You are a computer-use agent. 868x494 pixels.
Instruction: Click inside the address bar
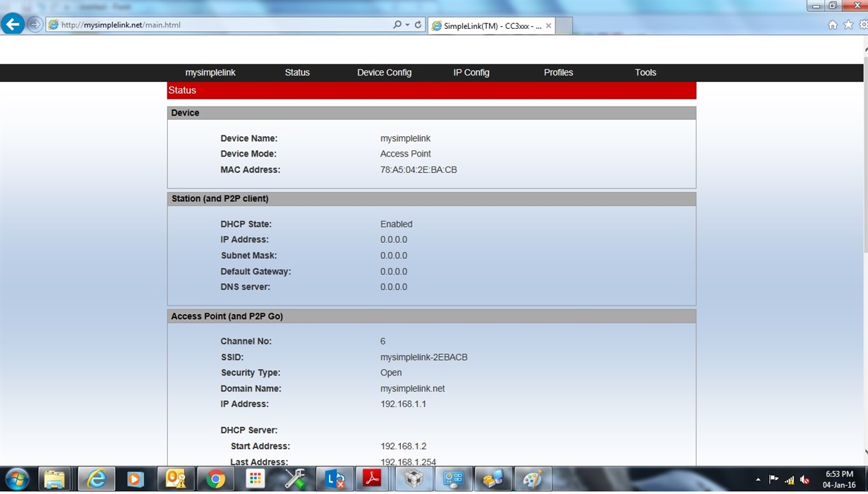[x=212, y=23]
